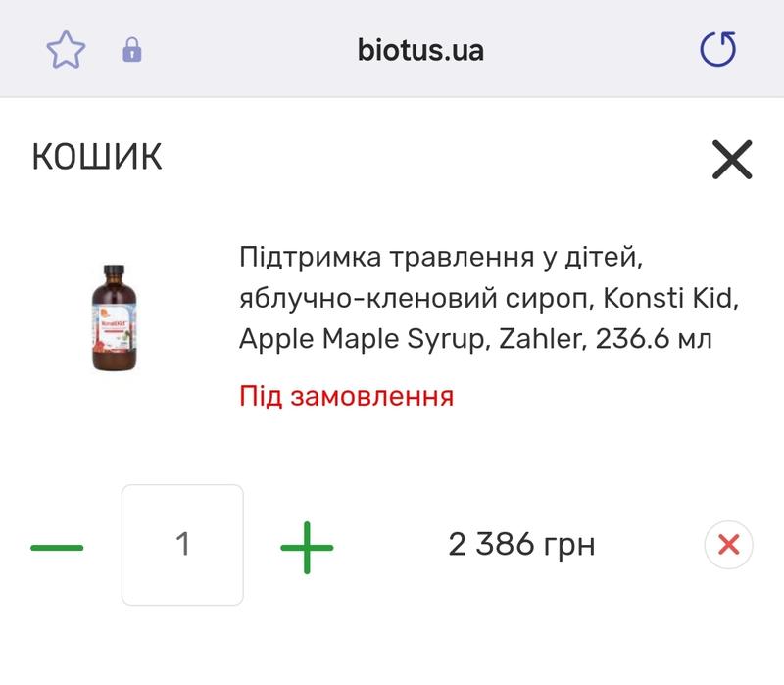Decrease quantity with the green minus
This screenshot has height=685, width=784.
(57, 545)
